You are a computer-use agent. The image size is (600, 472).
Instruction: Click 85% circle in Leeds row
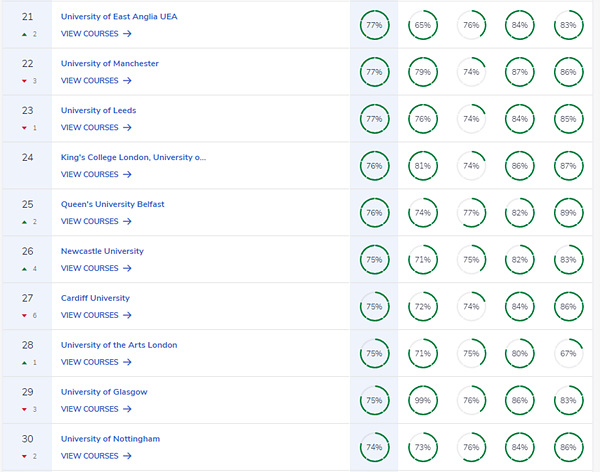point(569,119)
